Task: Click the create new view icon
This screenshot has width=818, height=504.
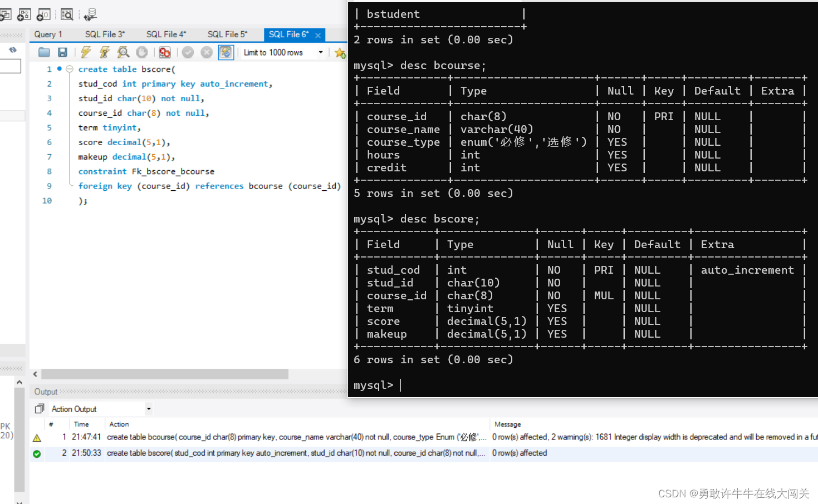Action: pos(5,14)
